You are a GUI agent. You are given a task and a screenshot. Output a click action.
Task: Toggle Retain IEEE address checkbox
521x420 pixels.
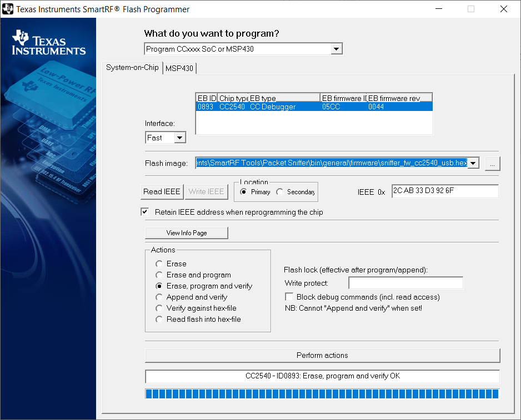pyautogui.click(x=145, y=212)
